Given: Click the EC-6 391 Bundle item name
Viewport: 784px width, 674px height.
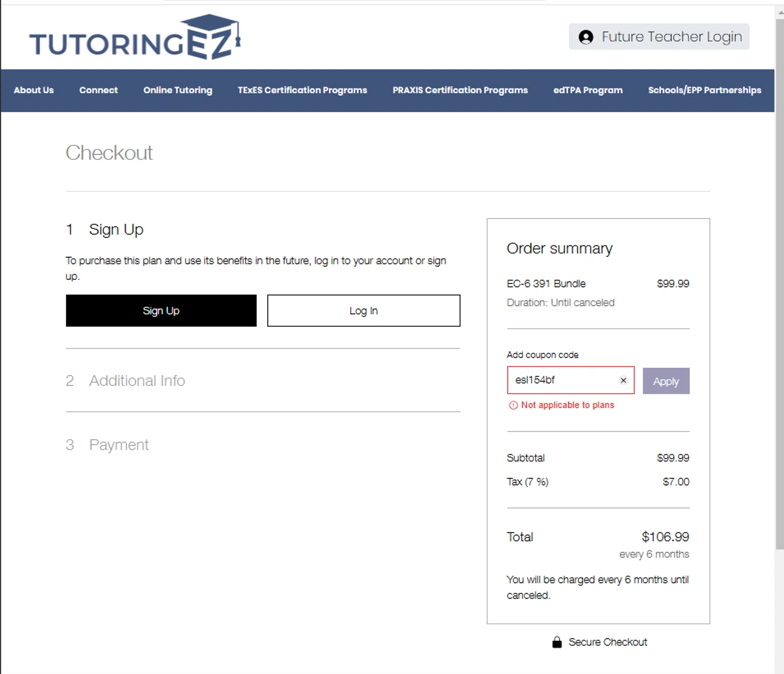Looking at the screenshot, I should tap(546, 283).
